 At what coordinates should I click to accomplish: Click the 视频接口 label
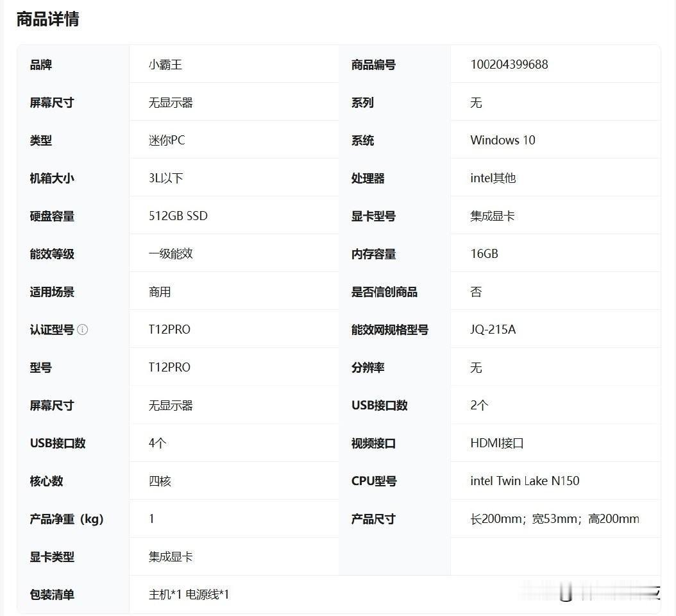(x=373, y=443)
